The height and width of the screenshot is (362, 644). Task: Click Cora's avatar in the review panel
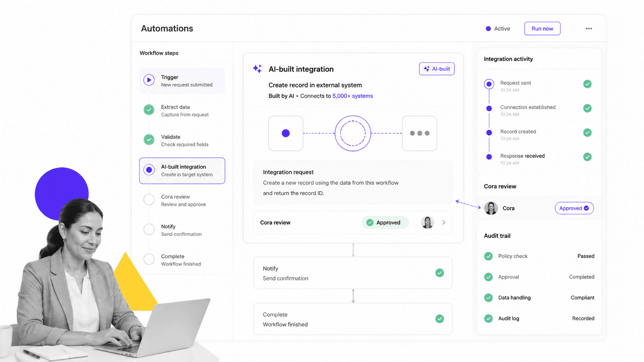point(491,208)
